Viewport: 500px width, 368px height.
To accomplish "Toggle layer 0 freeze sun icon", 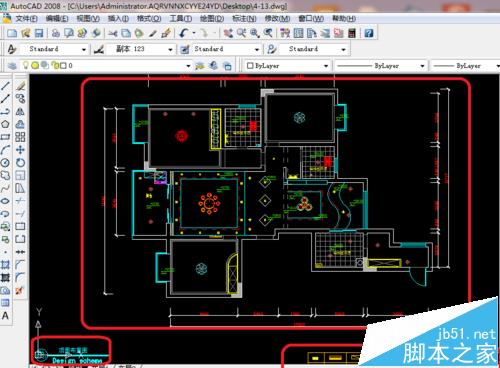I will 35,65.
